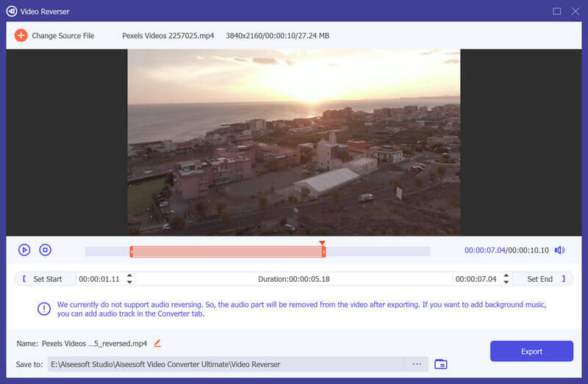Select the left trim handle on timeline

[x=132, y=251]
